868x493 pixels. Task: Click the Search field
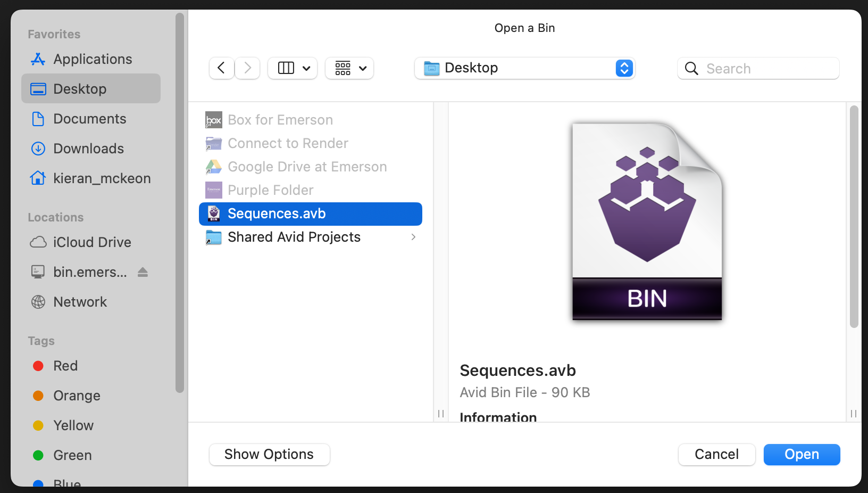point(758,68)
